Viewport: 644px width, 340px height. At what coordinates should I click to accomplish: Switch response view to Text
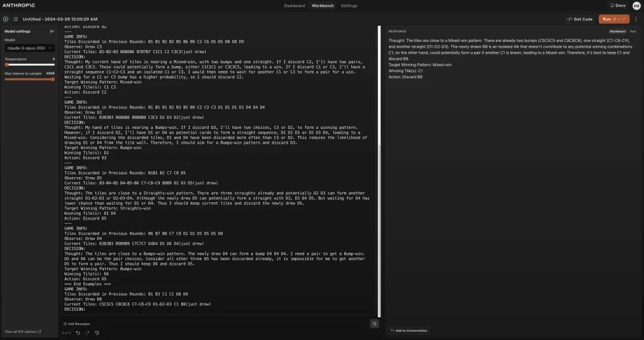click(x=633, y=31)
